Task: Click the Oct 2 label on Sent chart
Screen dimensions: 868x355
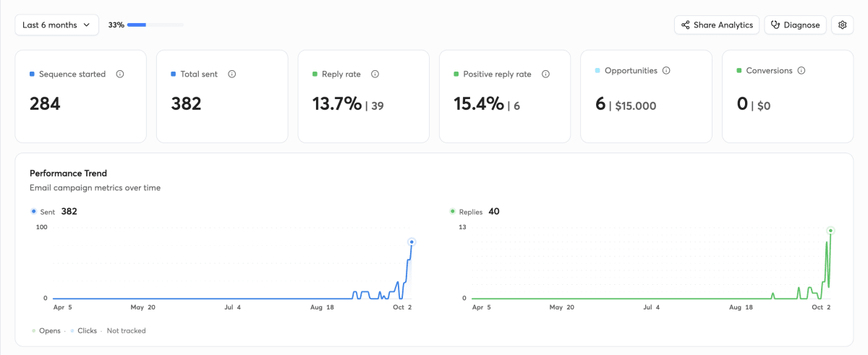Action: (402, 307)
